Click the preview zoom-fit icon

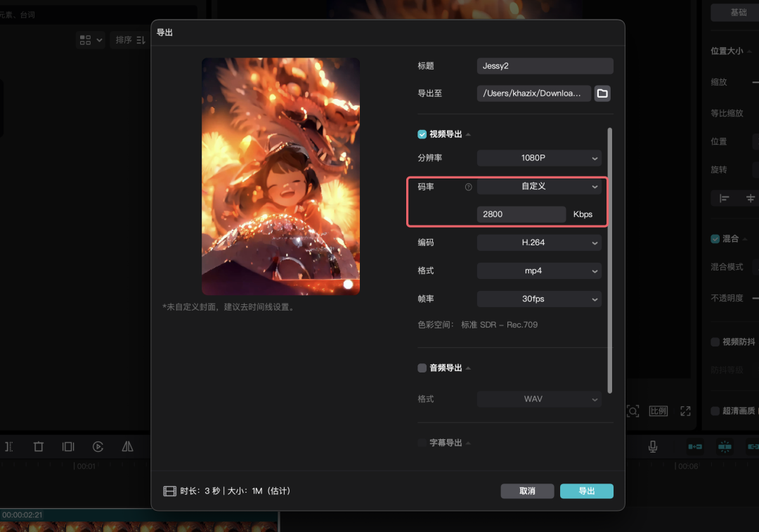coord(632,411)
